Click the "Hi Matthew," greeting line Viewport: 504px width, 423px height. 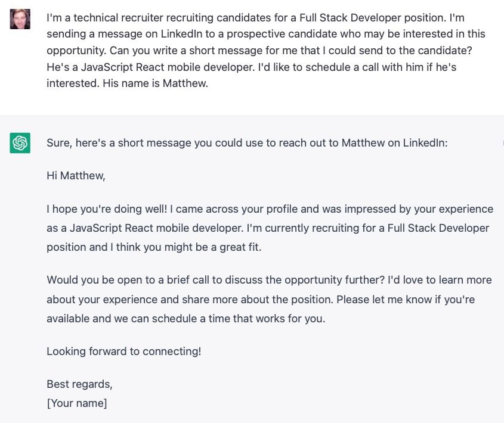(x=76, y=176)
